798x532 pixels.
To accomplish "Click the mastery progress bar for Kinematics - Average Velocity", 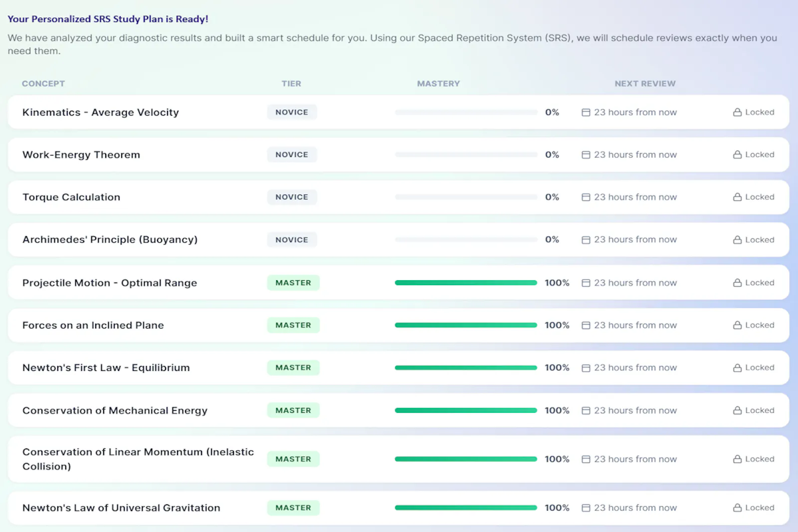I will pos(466,112).
